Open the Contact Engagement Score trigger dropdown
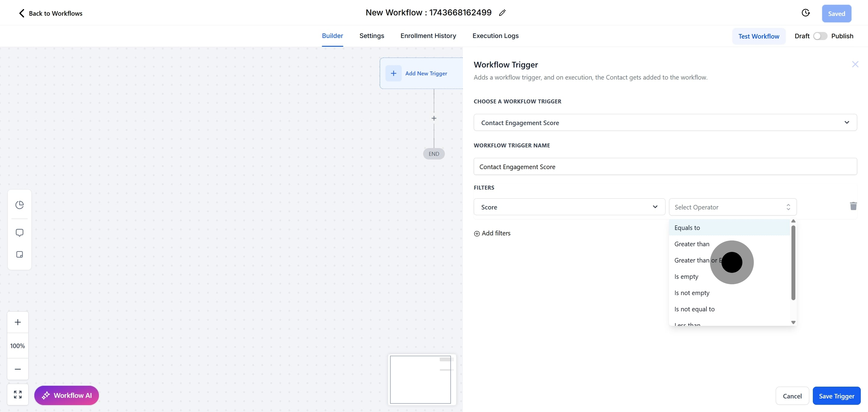Image resolution: width=868 pixels, height=412 pixels. click(665, 123)
